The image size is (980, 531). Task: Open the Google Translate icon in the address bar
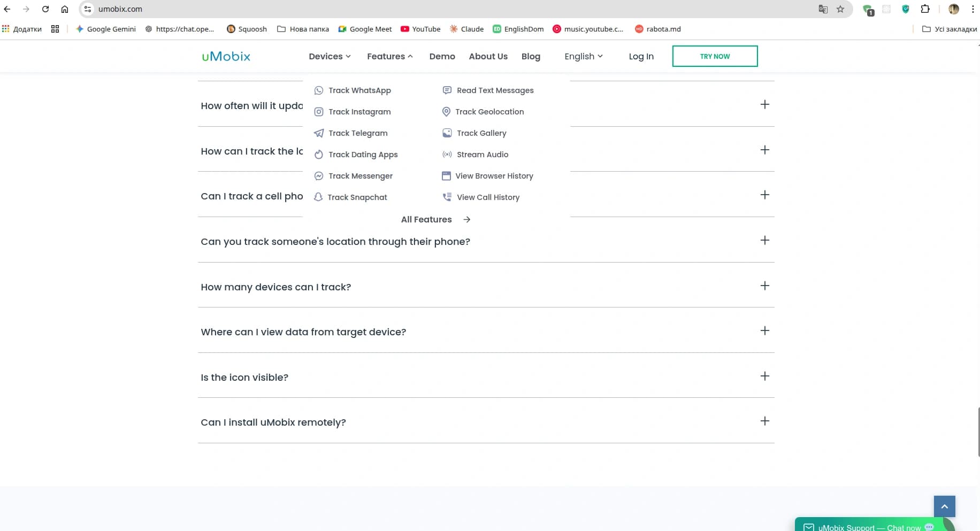click(823, 9)
